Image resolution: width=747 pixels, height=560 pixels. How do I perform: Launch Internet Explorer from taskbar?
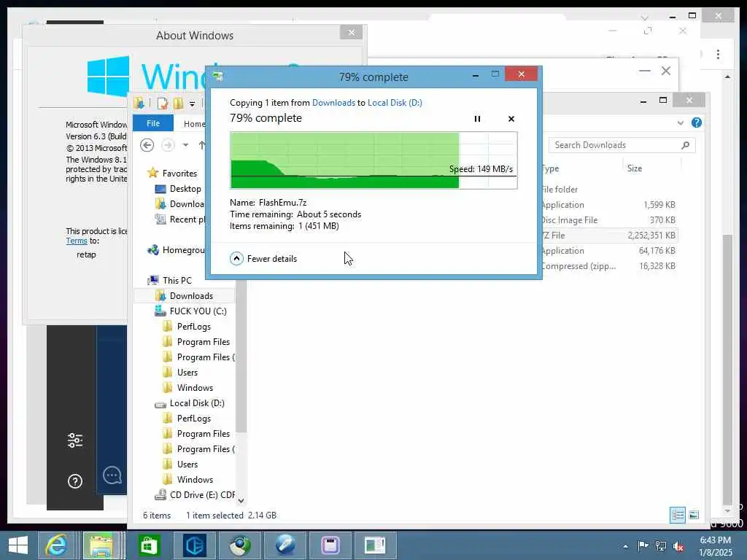(x=56, y=545)
